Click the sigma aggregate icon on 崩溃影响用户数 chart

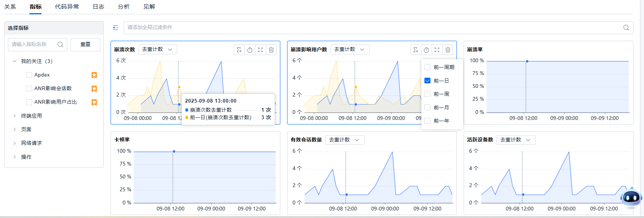tap(415, 50)
